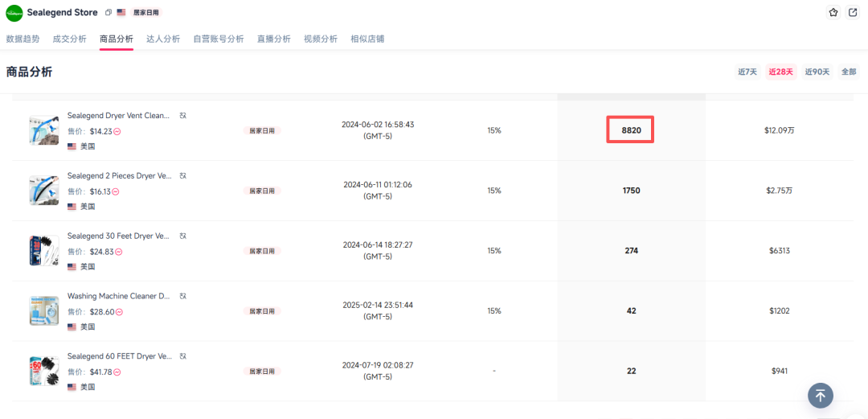Image resolution: width=868 pixels, height=419 pixels.
Task: Translate the Sealegend Dryer Vent Clean title
Action: pyautogui.click(x=182, y=116)
